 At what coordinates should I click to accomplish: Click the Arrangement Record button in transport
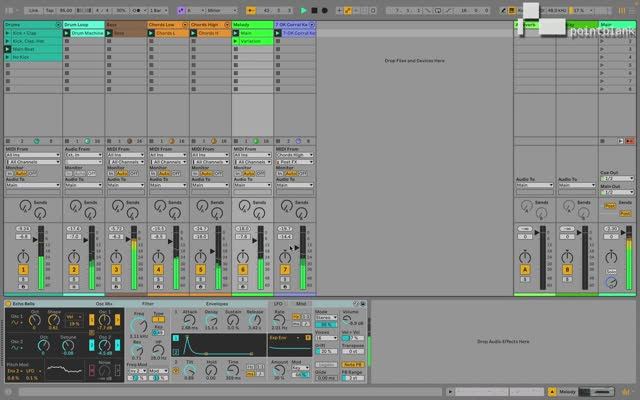(324, 10)
